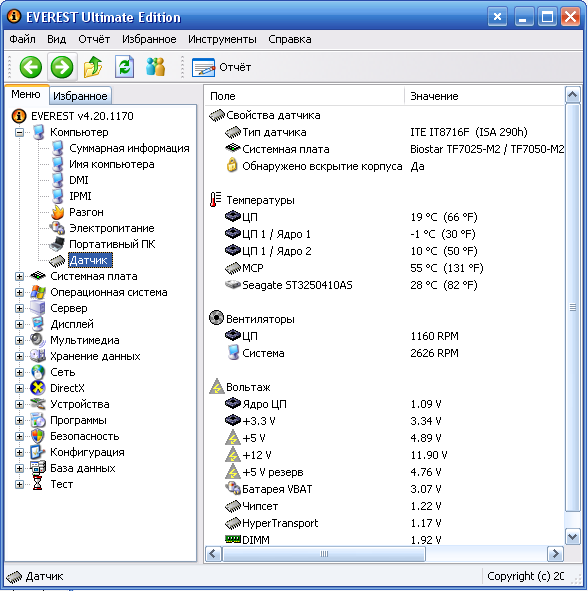This screenshot has width=588, height=591.
Task: Expand the Системная плата node
Action: coord(19,276)
